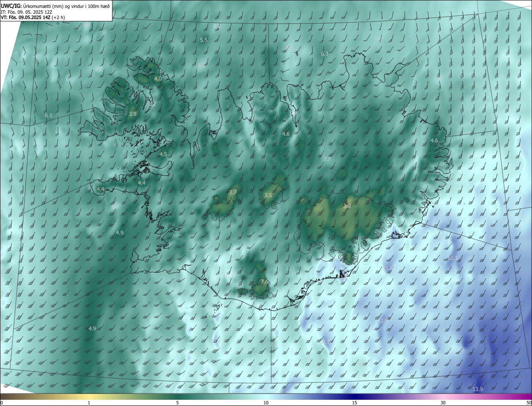The image size is (532, 406).
Task: Select the 'VT: Fös. 09.05.2025 14Z' valid-time line
Action: point(25,17)
